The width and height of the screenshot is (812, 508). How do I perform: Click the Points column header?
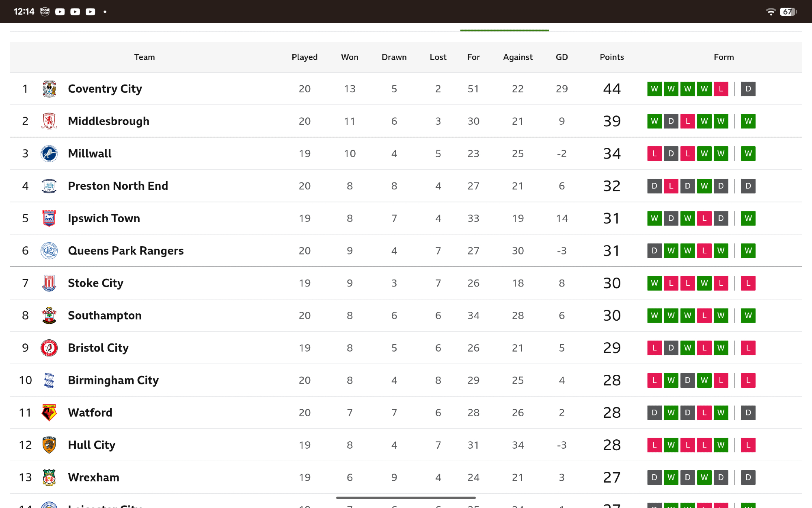pyautogui.click(x=612, y=57)
